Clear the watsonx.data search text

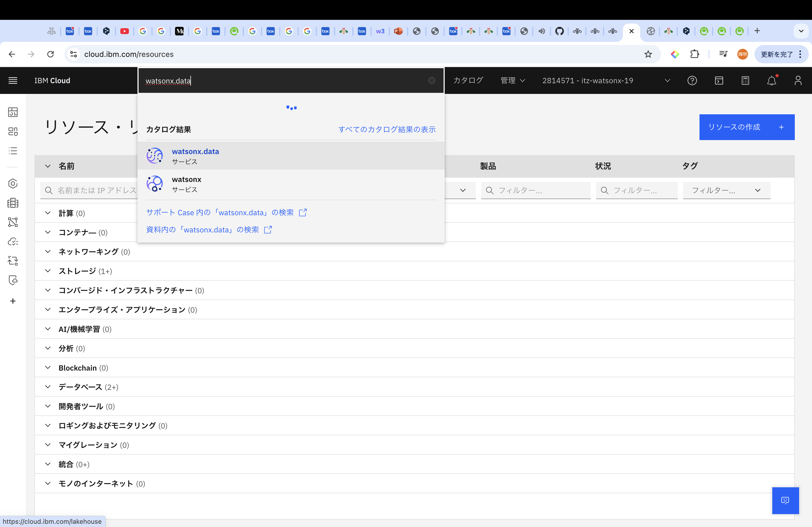[x=432, y=80]
